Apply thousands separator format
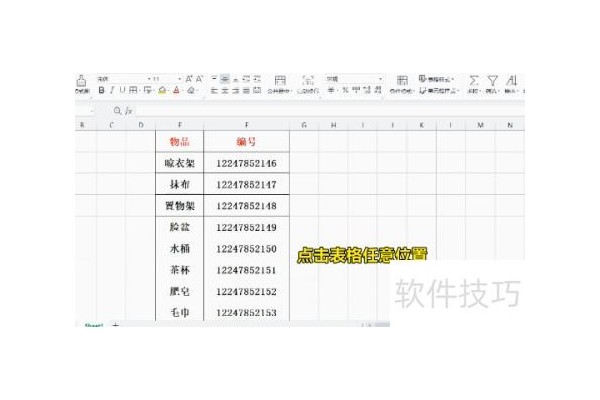 pos(356,90)
